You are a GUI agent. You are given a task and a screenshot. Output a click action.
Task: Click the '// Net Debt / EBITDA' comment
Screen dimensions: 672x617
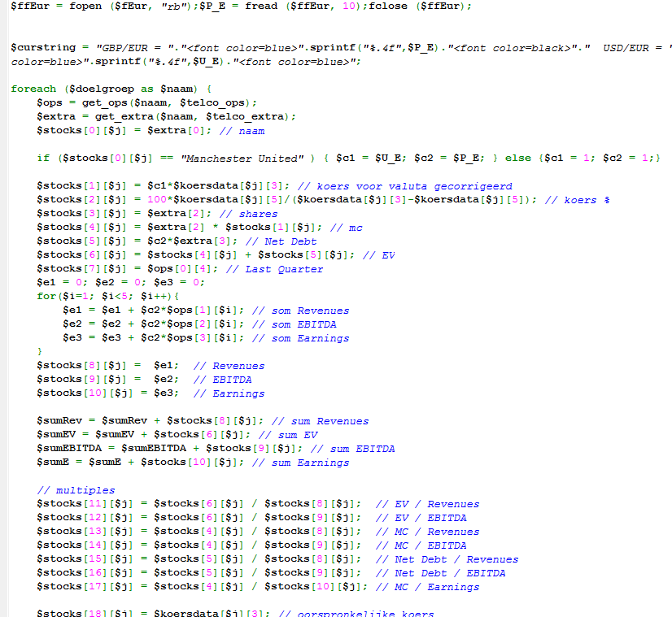pyautogui.click(x=441, y=572)
